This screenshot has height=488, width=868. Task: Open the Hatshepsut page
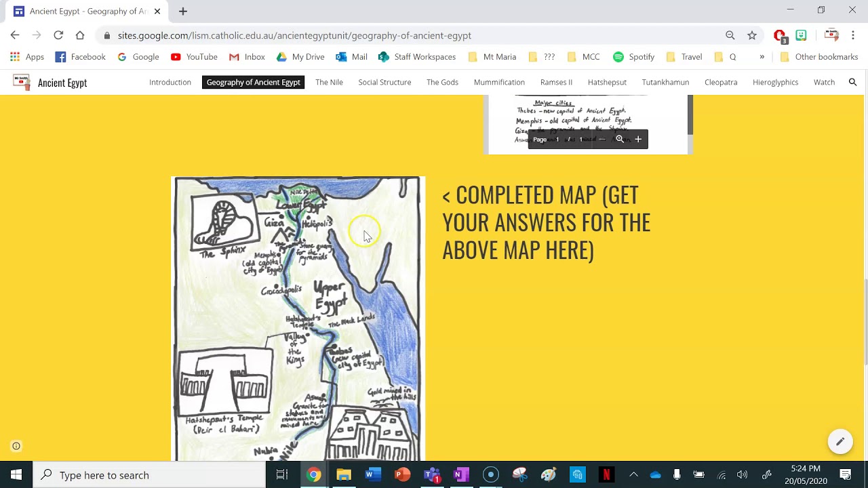(x=607, y=82)
